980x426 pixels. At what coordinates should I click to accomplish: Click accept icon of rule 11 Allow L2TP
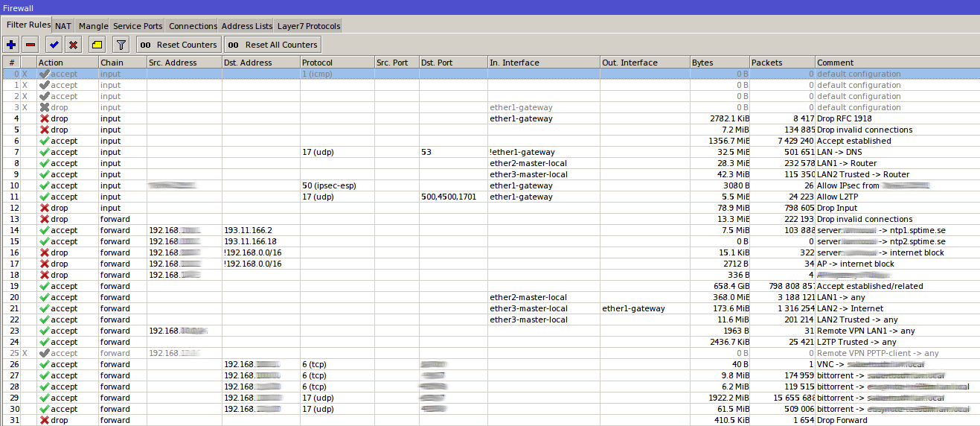click(45, 197)
